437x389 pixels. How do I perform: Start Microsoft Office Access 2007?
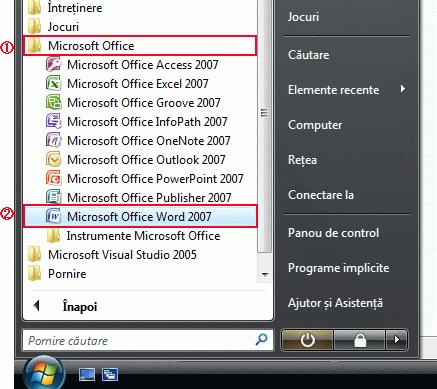[x=140, y=65]
